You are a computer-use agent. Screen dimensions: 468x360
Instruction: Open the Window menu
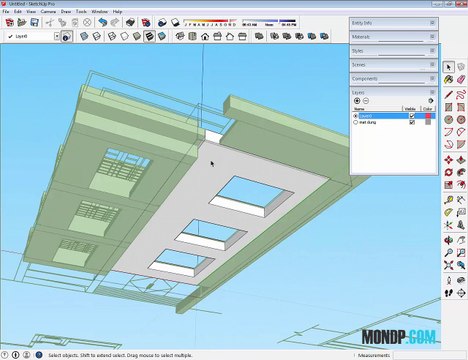(99, 11)
